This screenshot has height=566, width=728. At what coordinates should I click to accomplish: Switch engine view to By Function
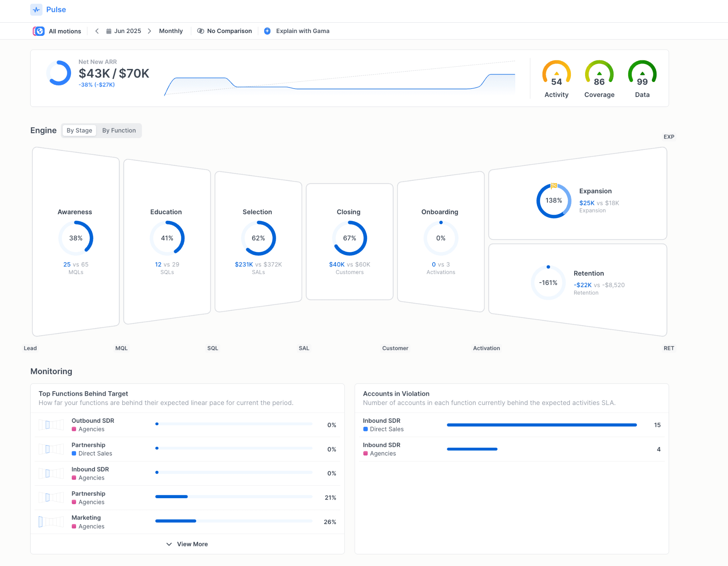119,130
